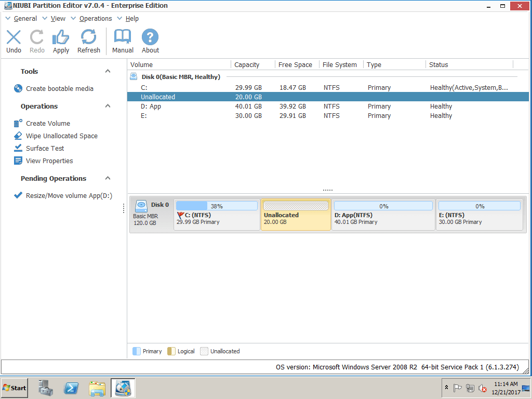Click the Wipe Unallocated Space eraser icon
The width and height of the screenshot is (532, 399).
pyautogui.click(x=18, y=136)
